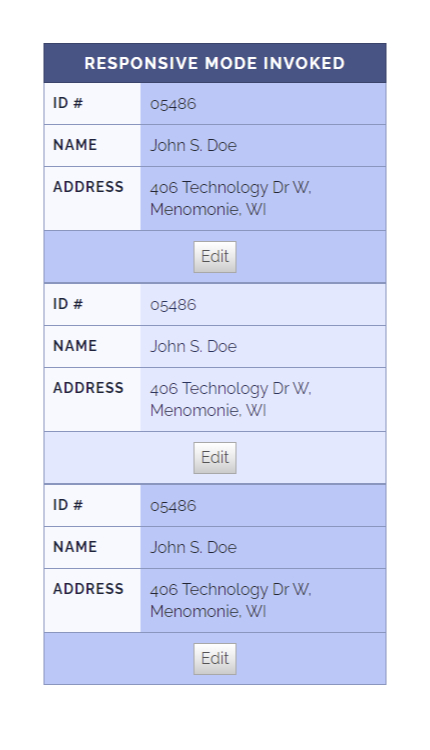Screen dimensions: 430x750
Task: Select ID value 05486 in second record
Action: pyautogui.click(x=173, y=305)
